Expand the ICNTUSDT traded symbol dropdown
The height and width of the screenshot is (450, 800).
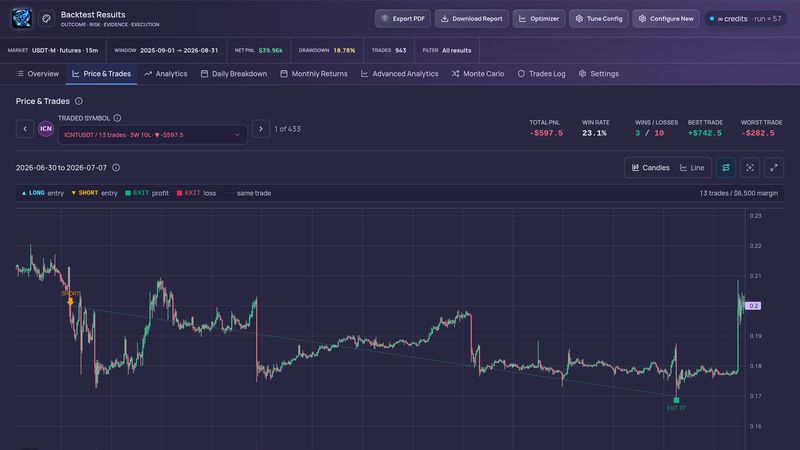point(153,135)
